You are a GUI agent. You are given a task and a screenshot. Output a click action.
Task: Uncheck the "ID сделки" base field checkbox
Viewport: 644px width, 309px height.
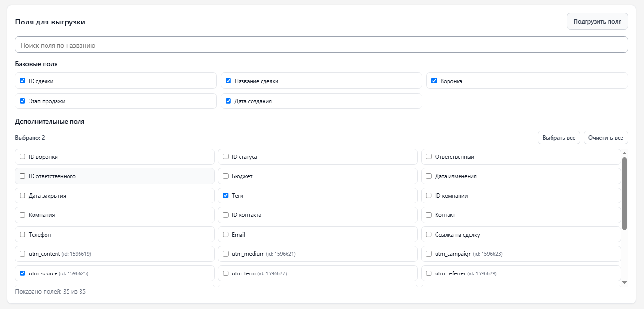pos(23,81)
